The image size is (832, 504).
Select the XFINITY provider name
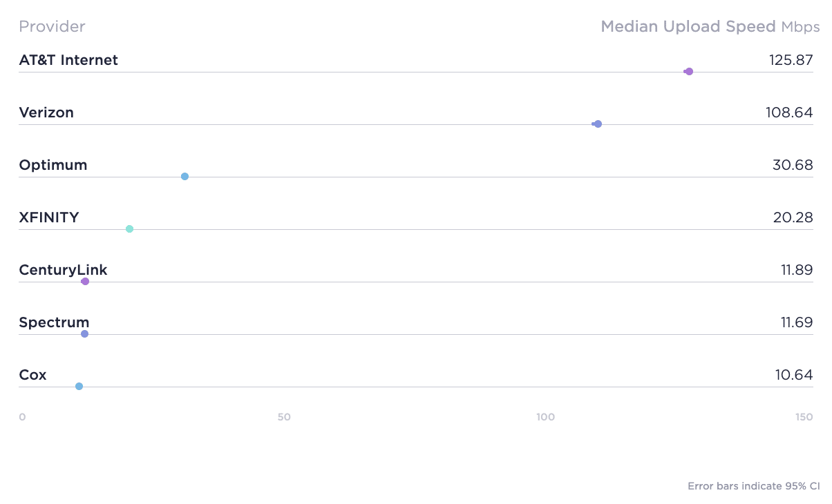point(49,217)
